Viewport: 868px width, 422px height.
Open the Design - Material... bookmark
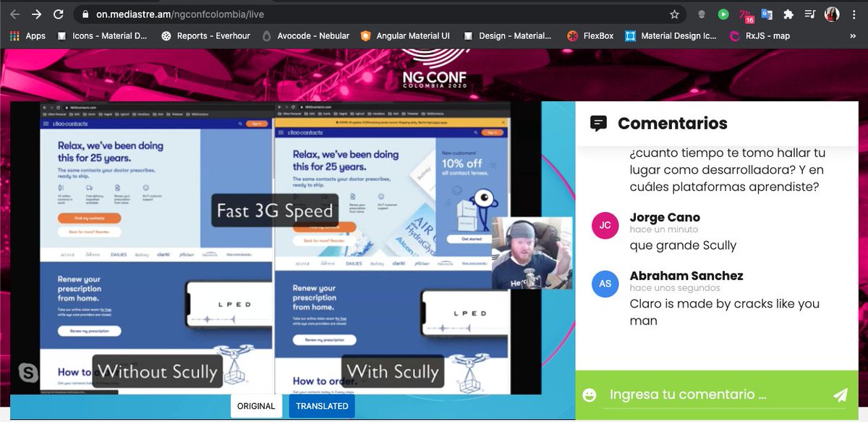tap(507, 35)
